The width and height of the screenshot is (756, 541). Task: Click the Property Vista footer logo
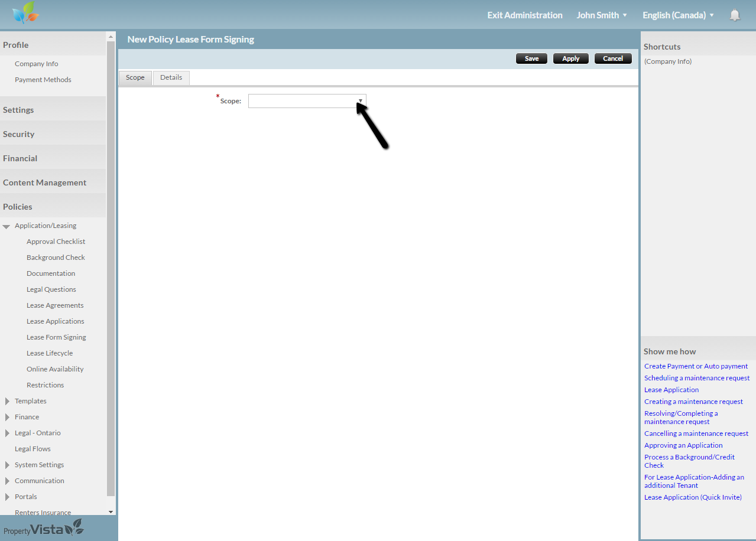[x=44, y=529]
